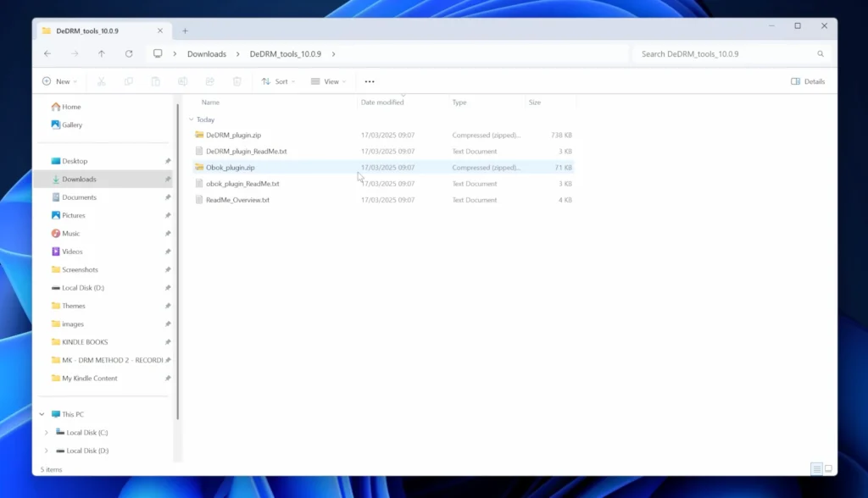This screenshot has width=868, height=498.
Task: Click the DeDRM_tools_10.0.9 breadcrumb
Action: point(285,53)
